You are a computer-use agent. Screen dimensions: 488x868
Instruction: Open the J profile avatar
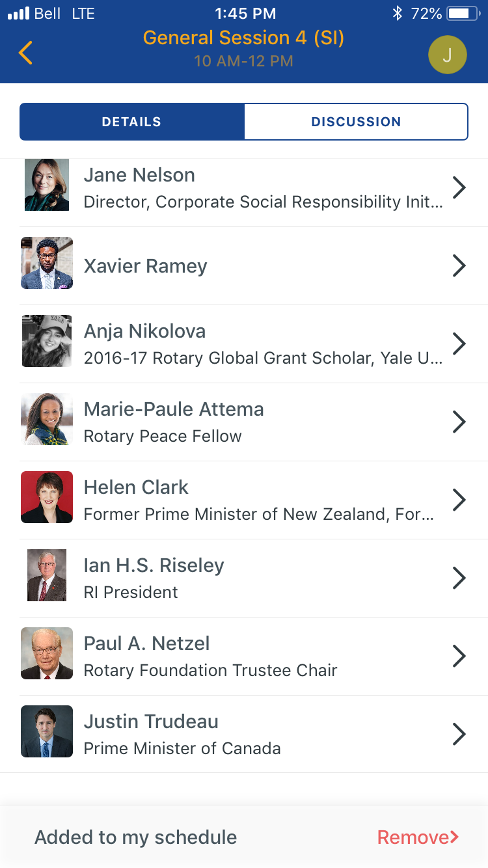click(447, 55)
